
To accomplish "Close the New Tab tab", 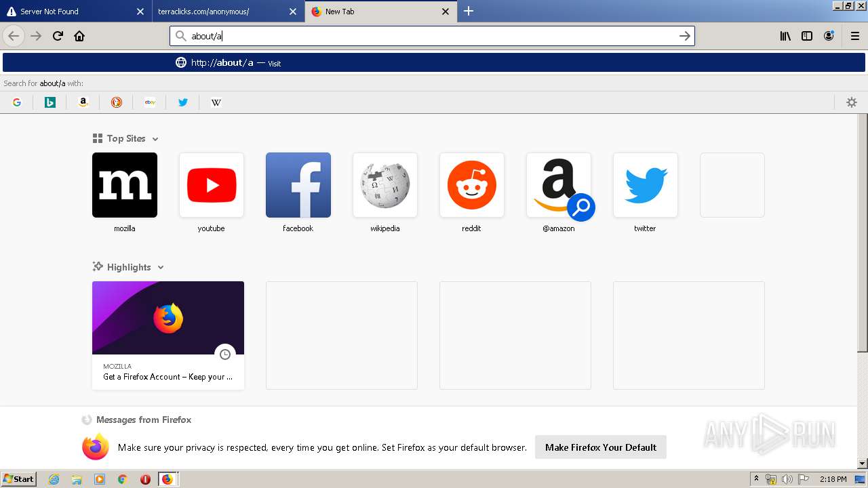I will click(x=446, y=12).
